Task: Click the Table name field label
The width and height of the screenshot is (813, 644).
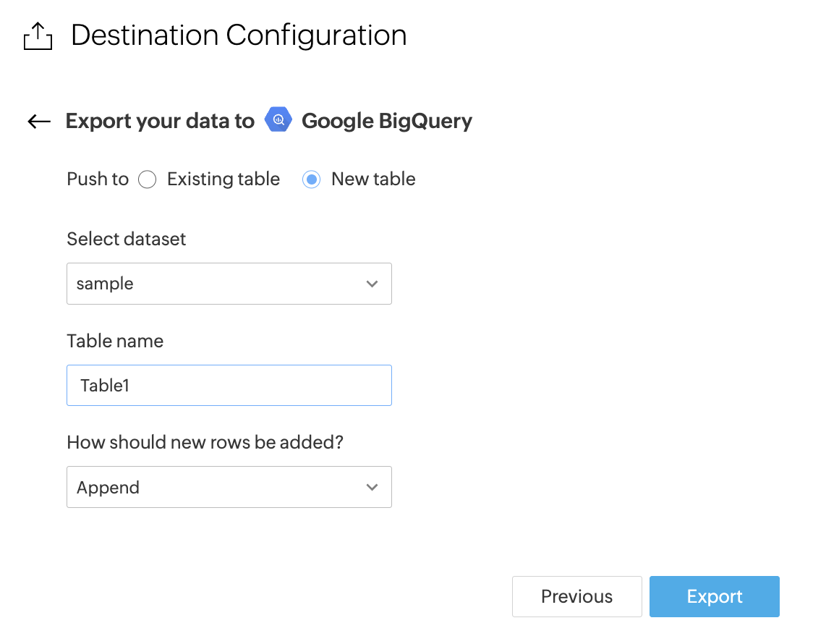Action: [x=115, y=341]
